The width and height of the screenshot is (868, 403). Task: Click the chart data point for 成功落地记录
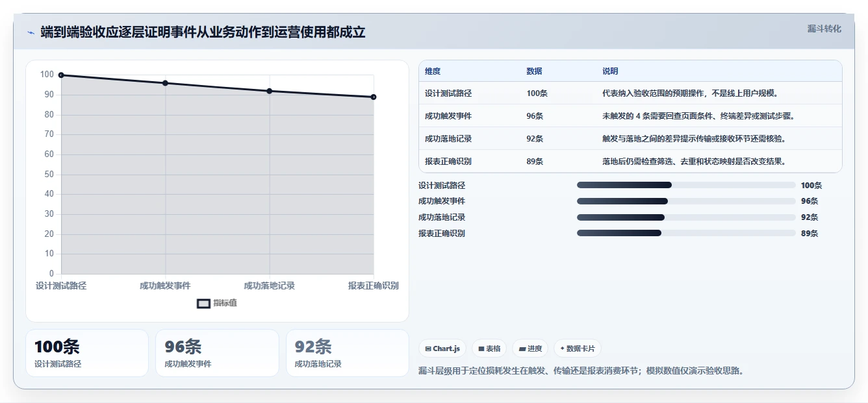click(270, 91)
